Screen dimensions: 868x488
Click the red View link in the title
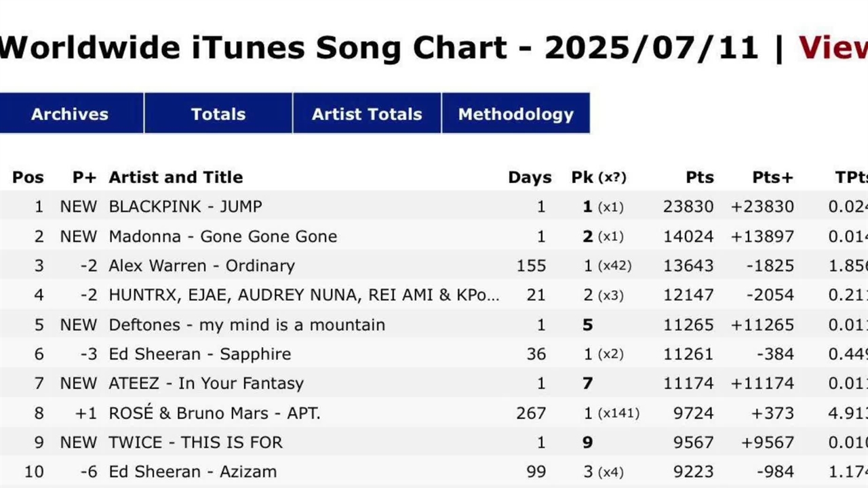coord(833,48)
